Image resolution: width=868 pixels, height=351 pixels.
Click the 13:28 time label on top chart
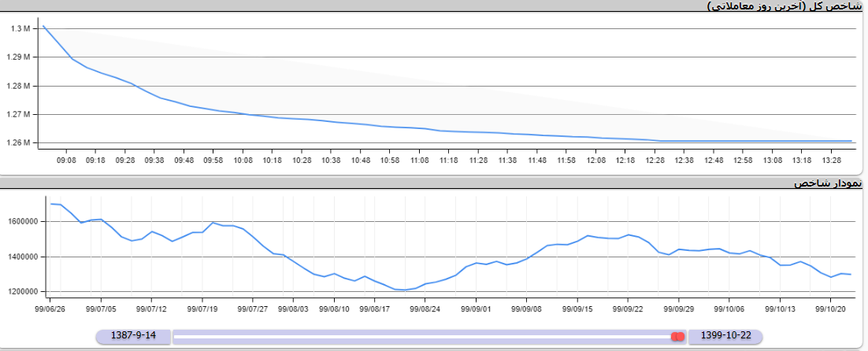click(830, 160)
